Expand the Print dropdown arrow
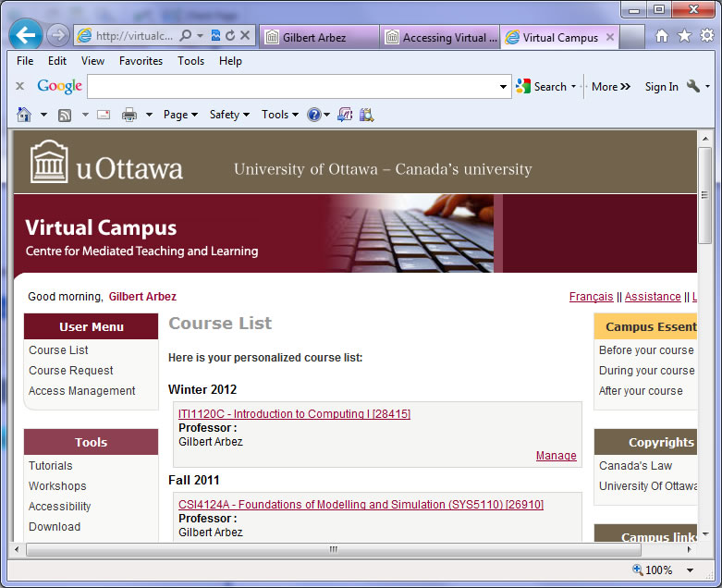This screenshot has height=588, width=722. click(x=149, y=115)
